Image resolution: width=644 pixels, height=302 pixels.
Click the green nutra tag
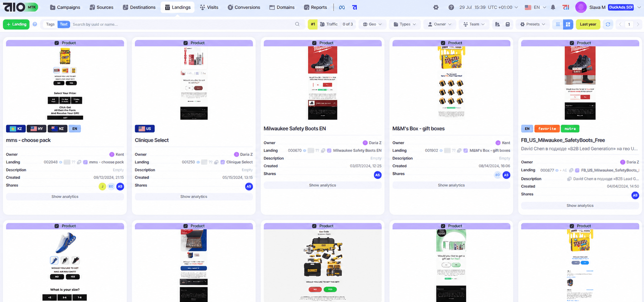tap(570, 129)
